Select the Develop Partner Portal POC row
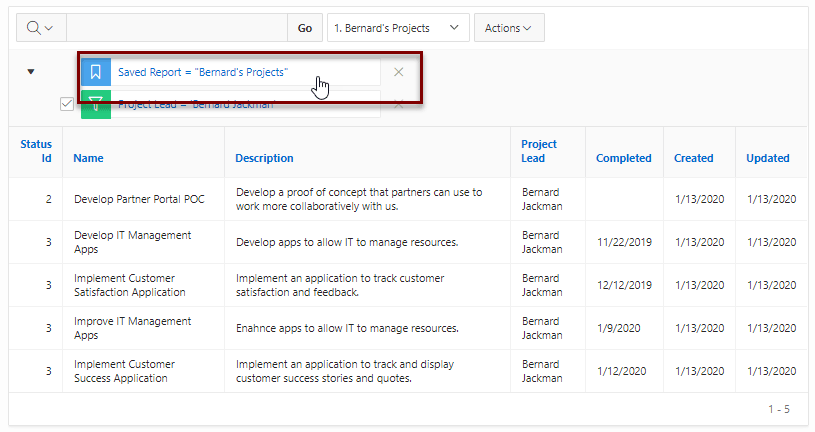The height and width of the screenshot is (432, 815). click(x=408, y=199)
